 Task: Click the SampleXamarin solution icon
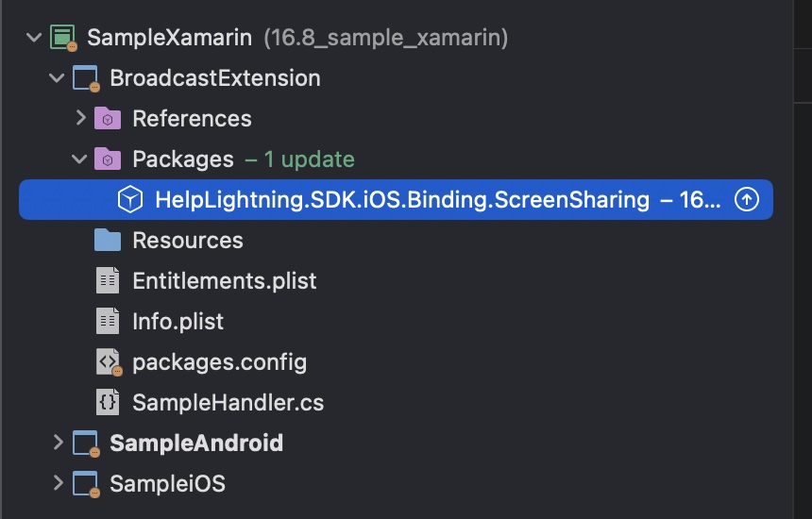click(x=63, y=38)
